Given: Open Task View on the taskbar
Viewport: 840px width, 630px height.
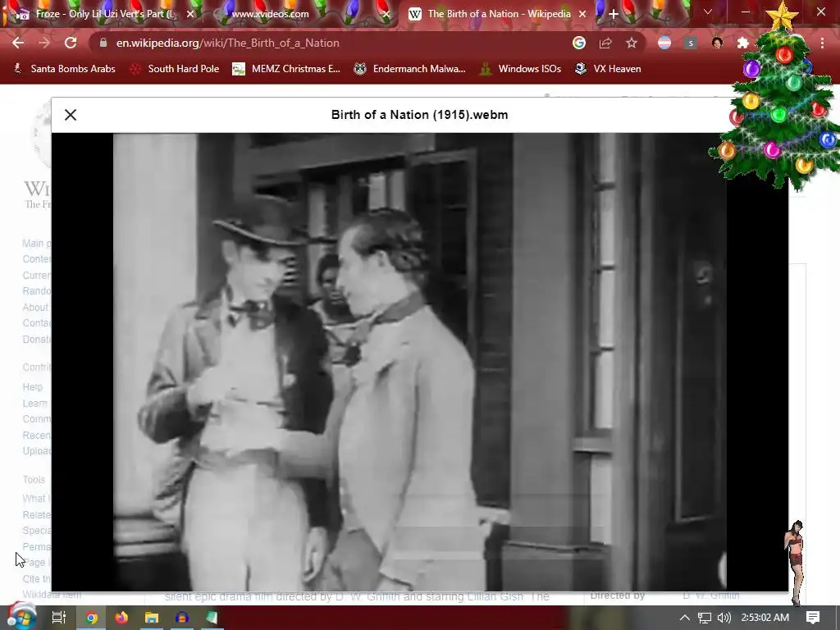Looking at the screenshot, I should pos(58,618).
